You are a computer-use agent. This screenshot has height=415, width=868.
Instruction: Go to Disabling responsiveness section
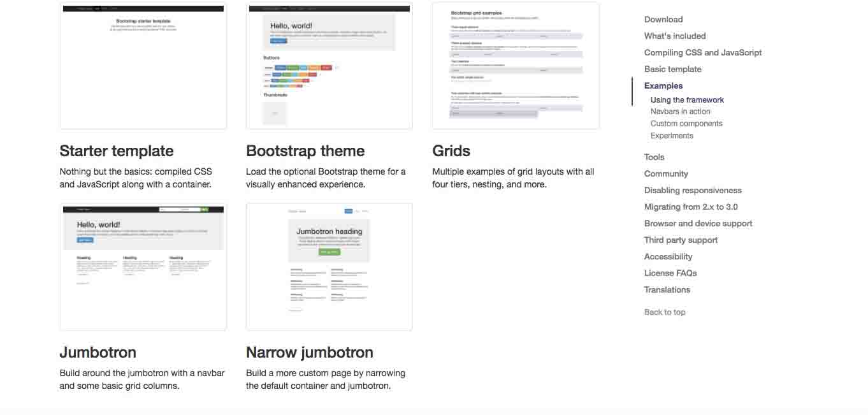tap(693, 191)
